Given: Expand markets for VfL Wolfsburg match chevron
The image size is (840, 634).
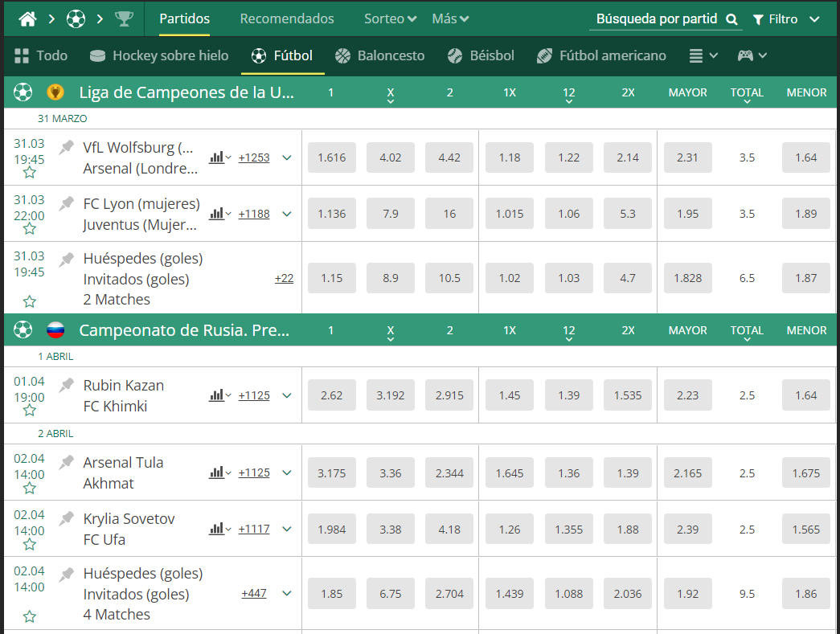Looking at the screenshot, I should pyautogui.click(x=287, y=157).
